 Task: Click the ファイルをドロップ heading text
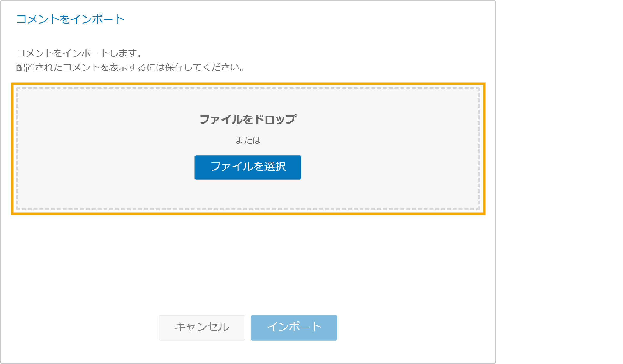click(x=248, y=120)
